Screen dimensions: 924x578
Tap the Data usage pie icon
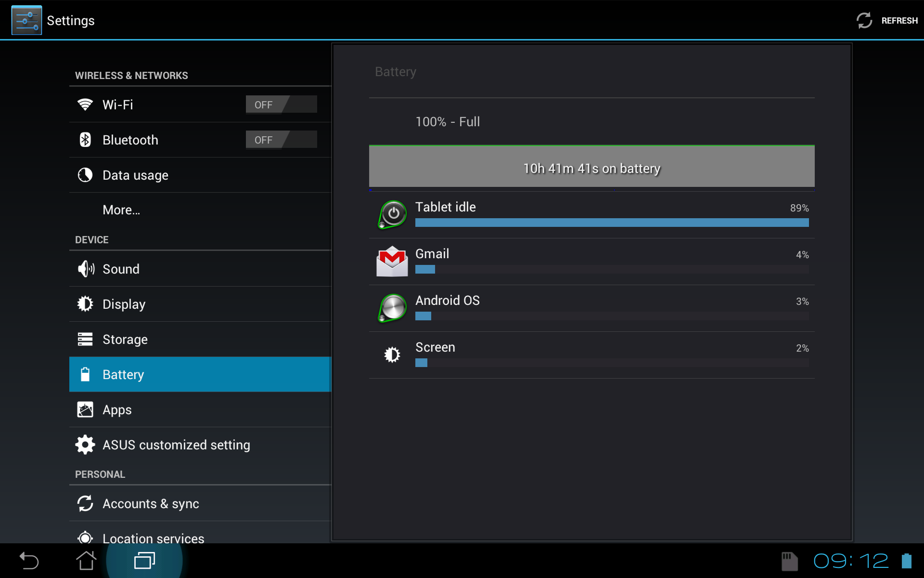[x=85, y=175]
